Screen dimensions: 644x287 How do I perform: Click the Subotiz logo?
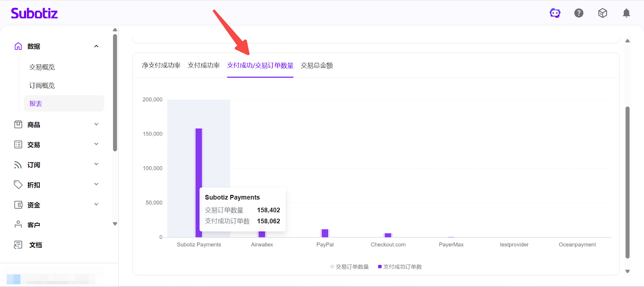[34, 13]
